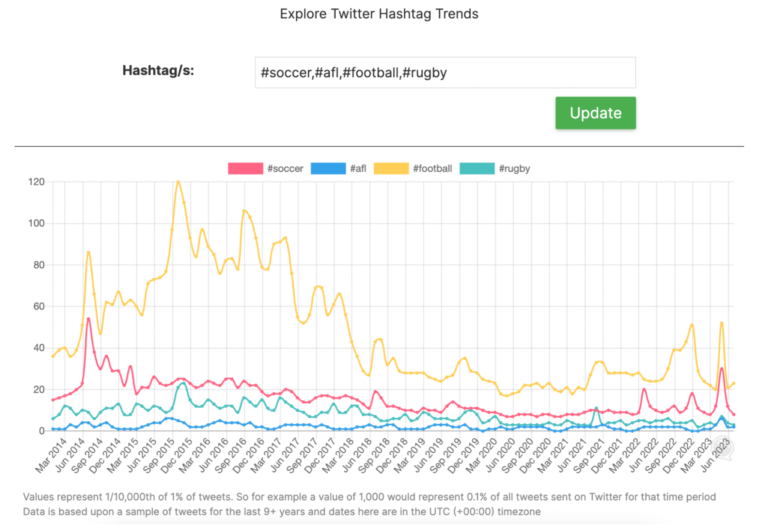Click inside the Hashtag/s input field
Screen dimensions: 766x532
tap(445, 72)
